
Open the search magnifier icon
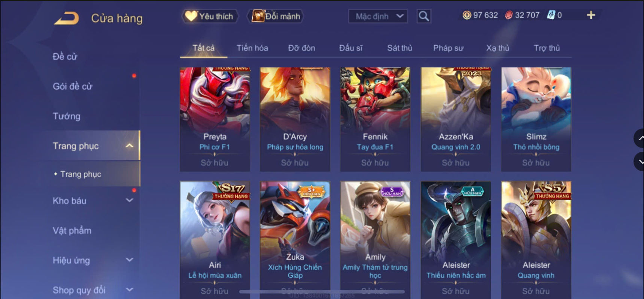(424, 16)
